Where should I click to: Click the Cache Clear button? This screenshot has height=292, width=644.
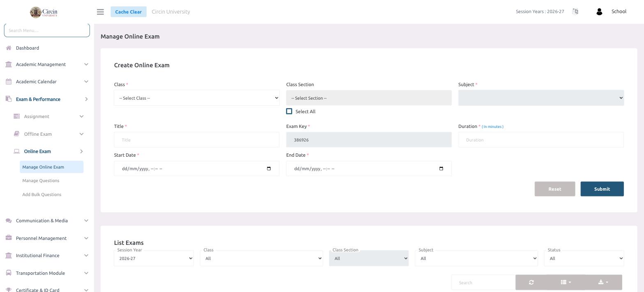pyautogui.click(x=129, y=11)
